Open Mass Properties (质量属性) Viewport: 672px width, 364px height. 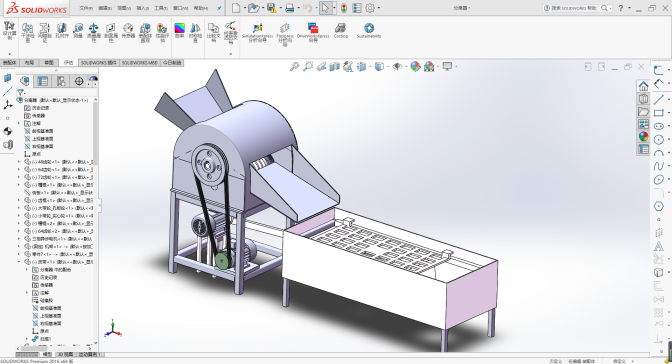tap(94, 33)
